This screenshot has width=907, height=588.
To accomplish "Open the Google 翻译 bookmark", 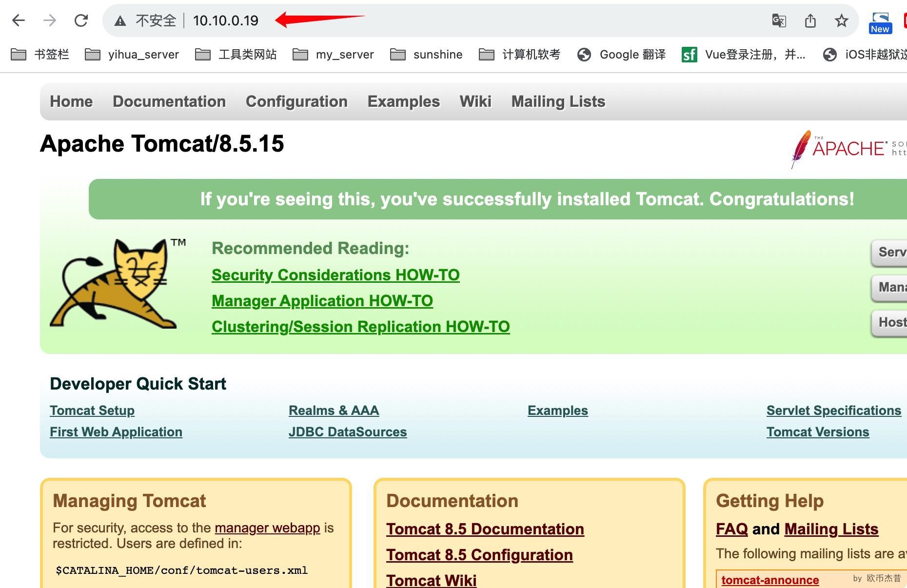I will (x=622, y=55).
